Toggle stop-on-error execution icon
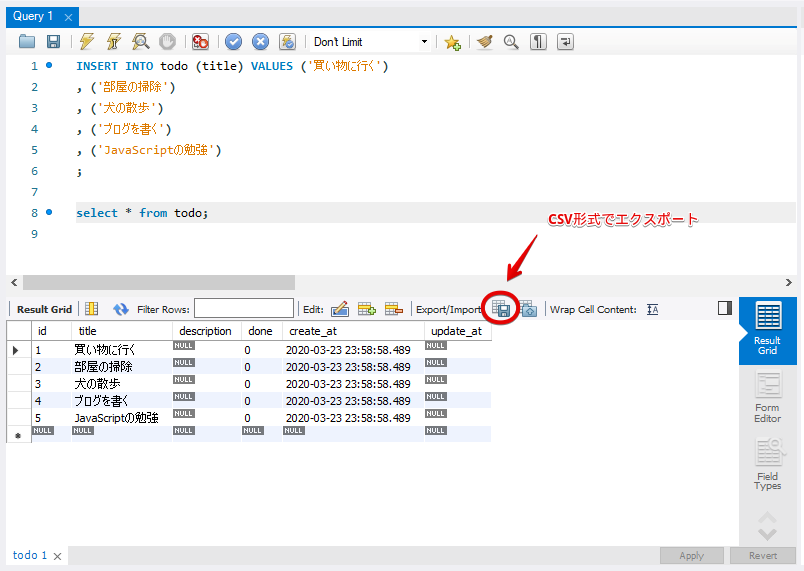This screenshot has height=571, width=804. click(200, 42)
